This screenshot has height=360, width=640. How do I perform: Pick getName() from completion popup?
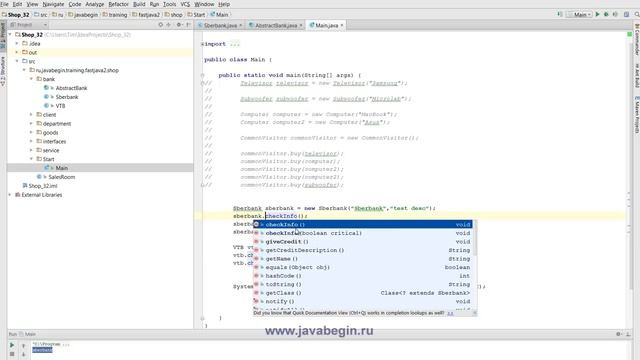click(362, 259)
